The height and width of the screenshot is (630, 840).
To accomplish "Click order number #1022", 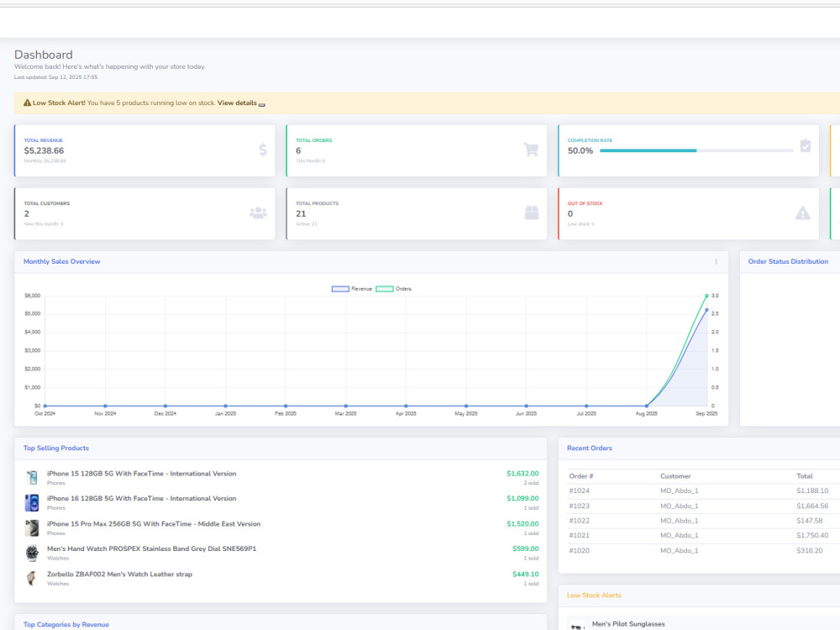I will point(579,521).
